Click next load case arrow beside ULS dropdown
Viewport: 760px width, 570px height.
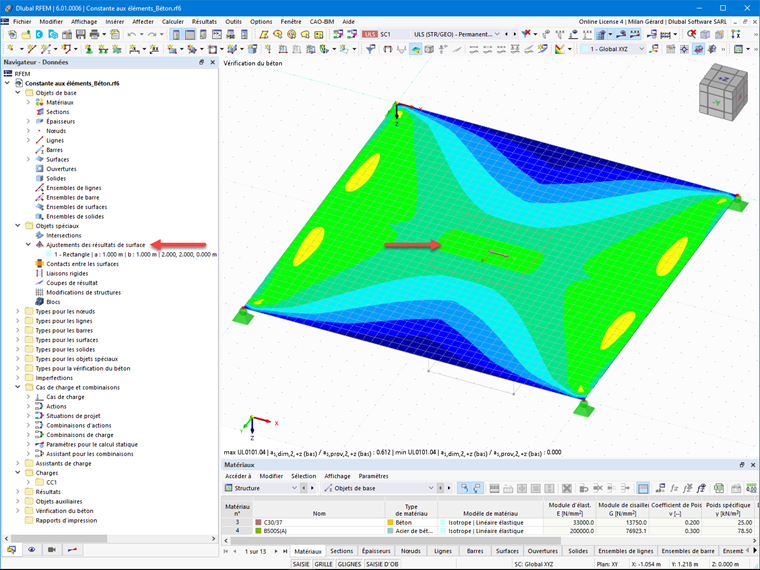pyautogui.click(x=515, y=34)
